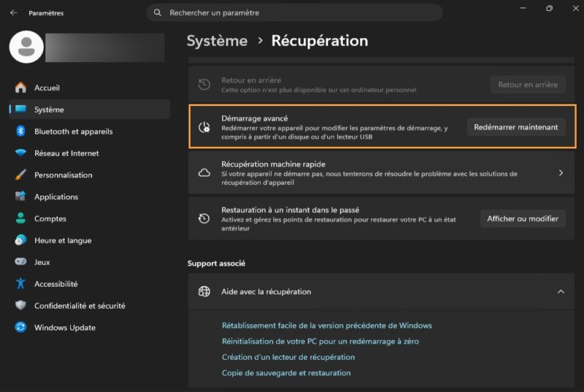Click the search magnifier icon
This screenshot has height=392, width=584.
[x=158, y=12]
